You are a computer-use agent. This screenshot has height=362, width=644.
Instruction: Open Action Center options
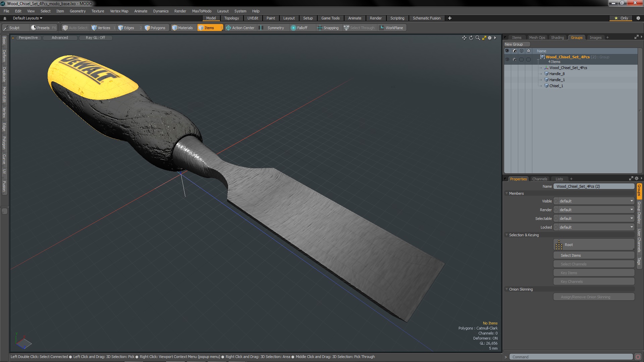(x=240, y=28)
